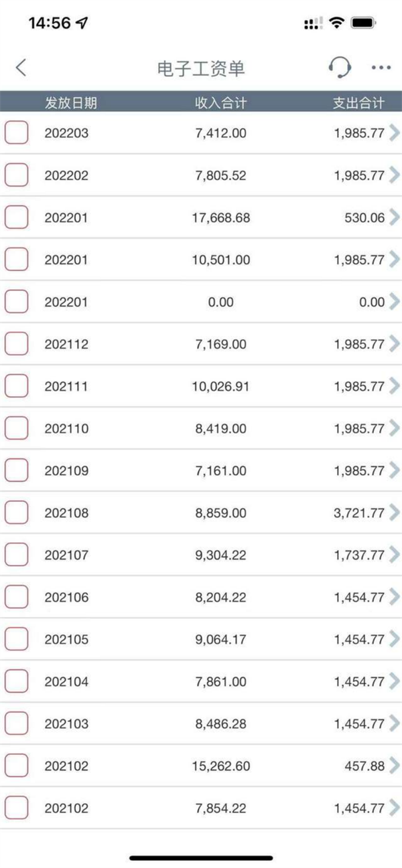
Task: Open customer service headset icon
Action: [340, 67]
